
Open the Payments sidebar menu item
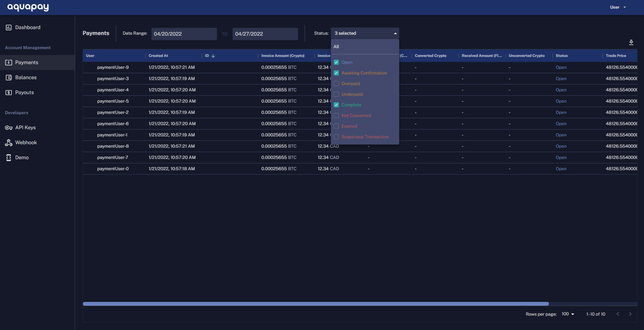tap(27, 62)
